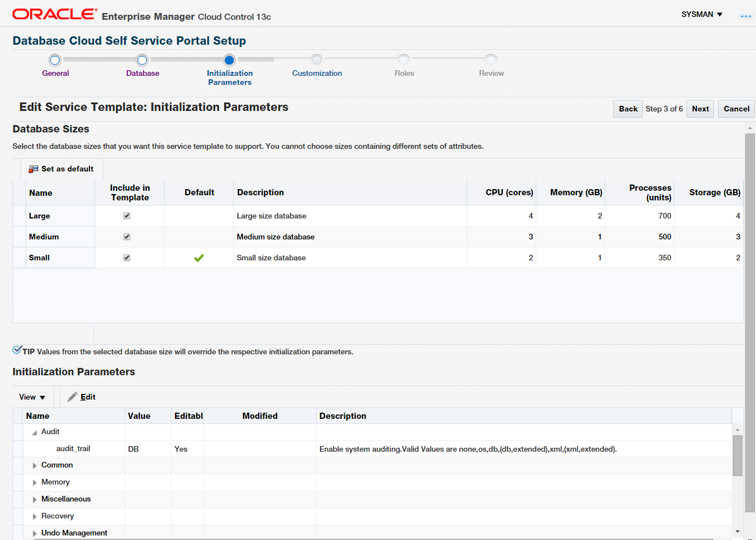Click the Next button
Screen dimensions: 756x540
[x=701, y=109]
